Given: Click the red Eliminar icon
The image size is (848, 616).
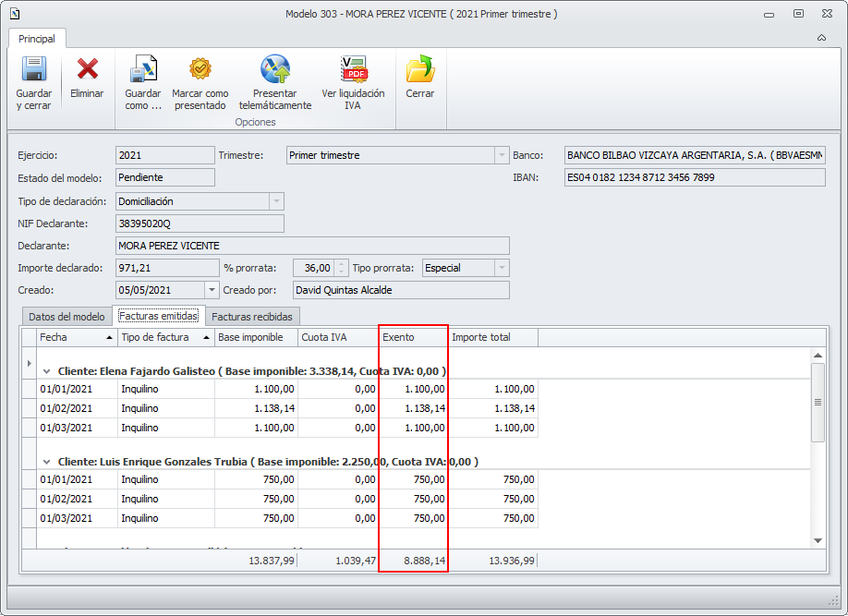Looking at the screenshot, I should (87, 70).
